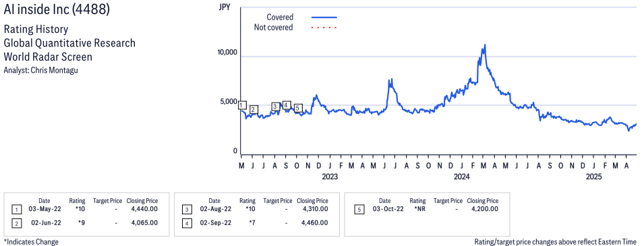
Task: Click table row number box 5
Action: (x=359, y=210)
